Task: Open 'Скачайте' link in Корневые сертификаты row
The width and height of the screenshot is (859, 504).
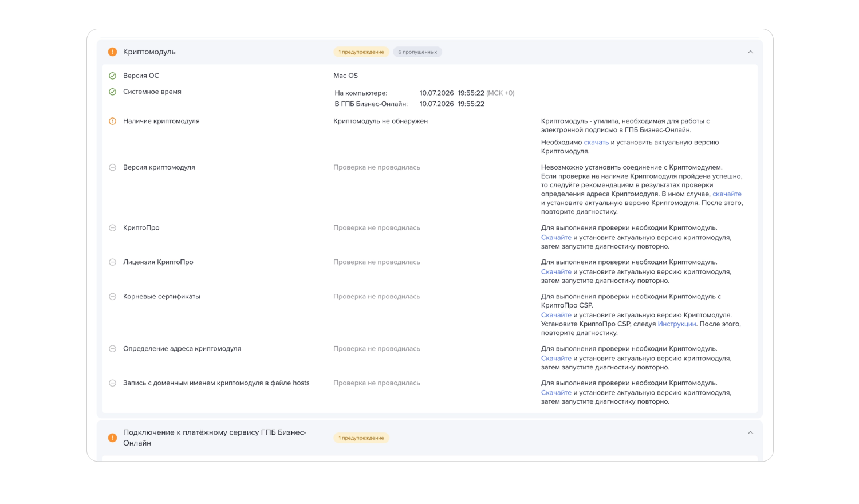Action: pos(556,316)
